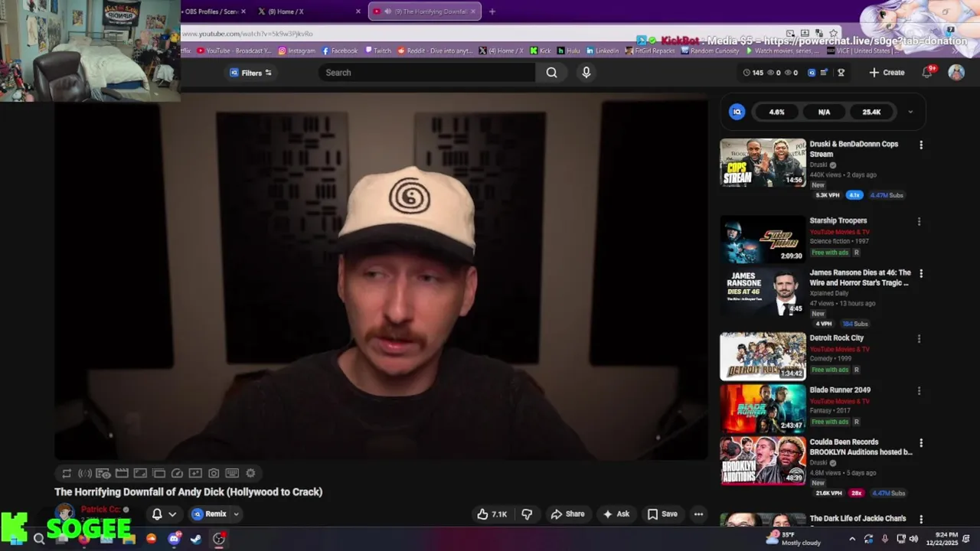Click the blue IQ badge in sidebar stats

tap(737, 112)
